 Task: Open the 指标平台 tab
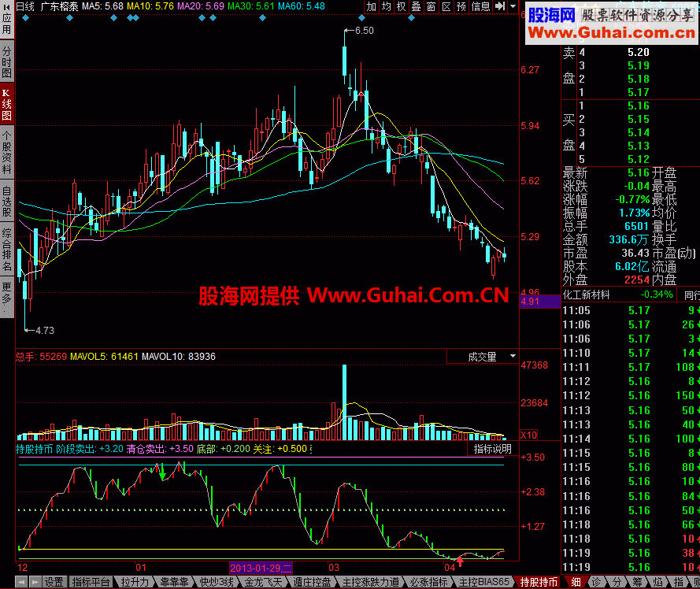(91, 582)
